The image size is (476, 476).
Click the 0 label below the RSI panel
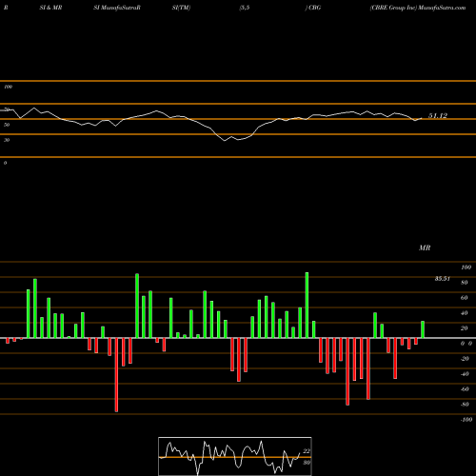tap(5, 163)
